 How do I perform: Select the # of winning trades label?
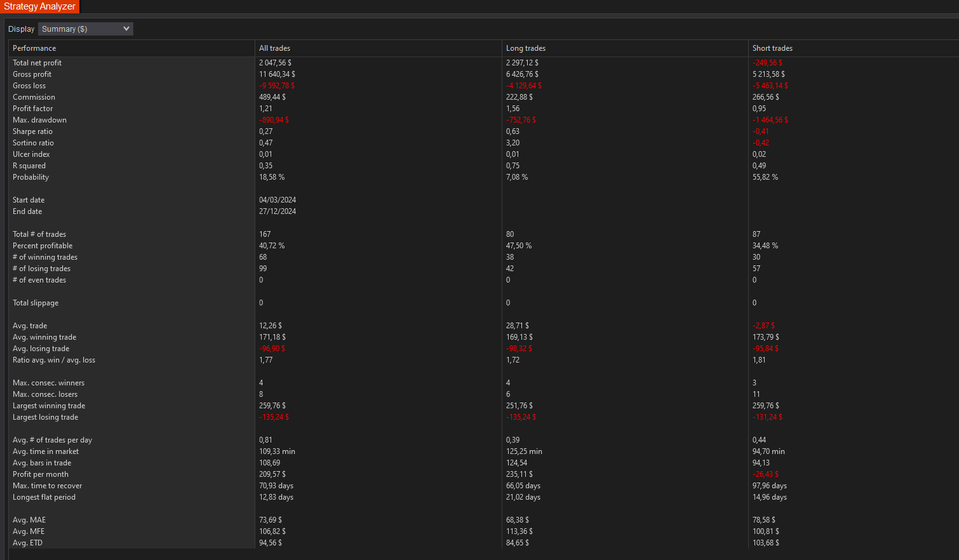(45, 257)
